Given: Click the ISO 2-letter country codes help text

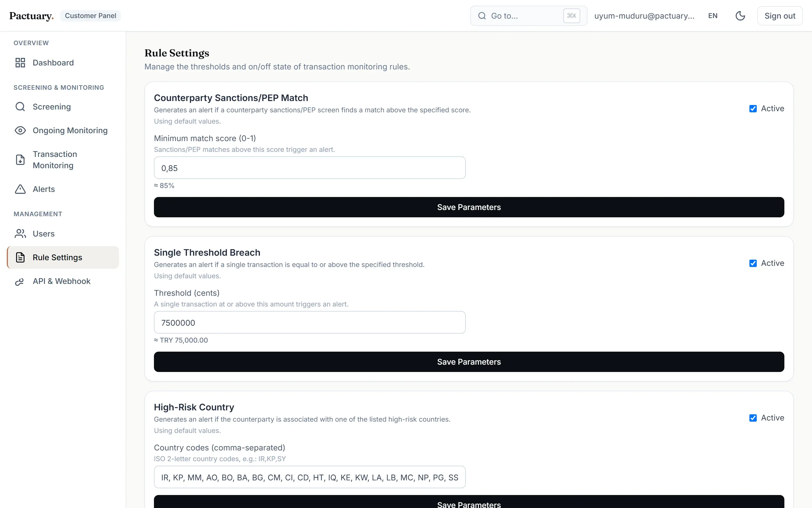Looking at the screenshot, I should [220, 459].
